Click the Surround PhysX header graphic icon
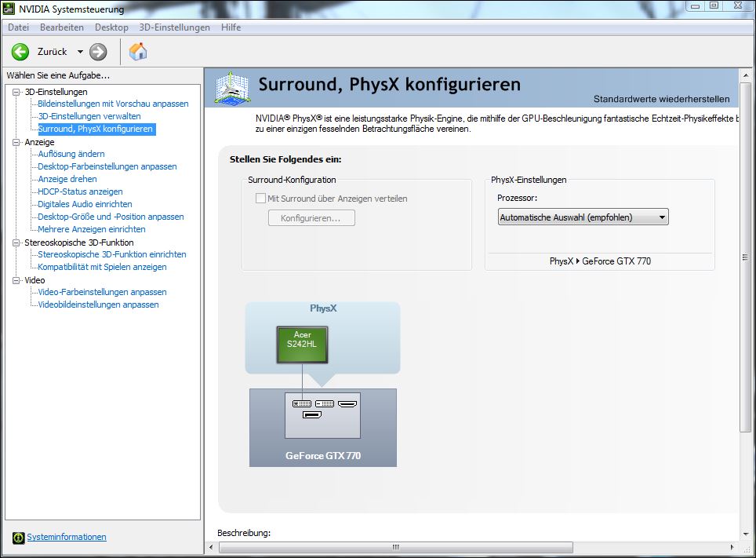756x558 pixels. 232,89
